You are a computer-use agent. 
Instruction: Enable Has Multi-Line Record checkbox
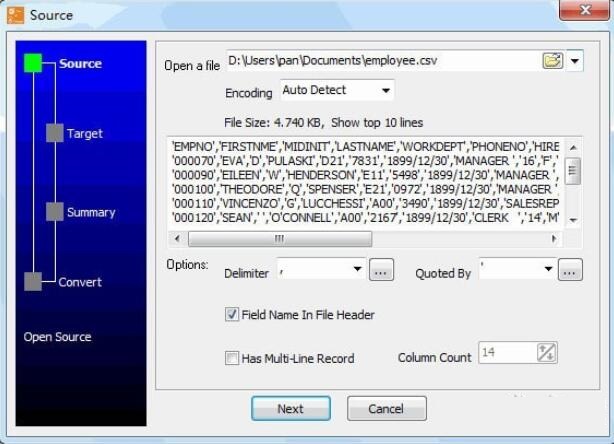pos(231,358)
